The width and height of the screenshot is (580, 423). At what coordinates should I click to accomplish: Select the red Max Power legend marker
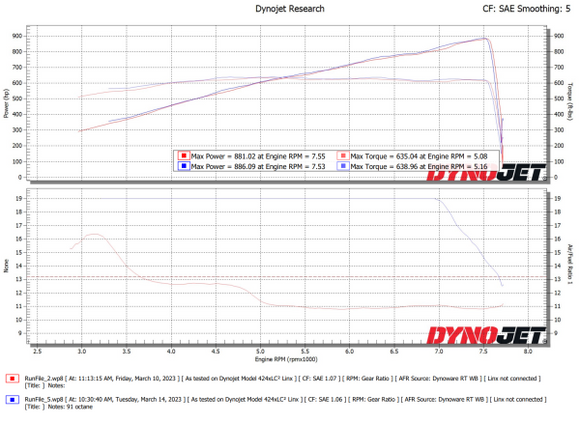coord(184,156)
